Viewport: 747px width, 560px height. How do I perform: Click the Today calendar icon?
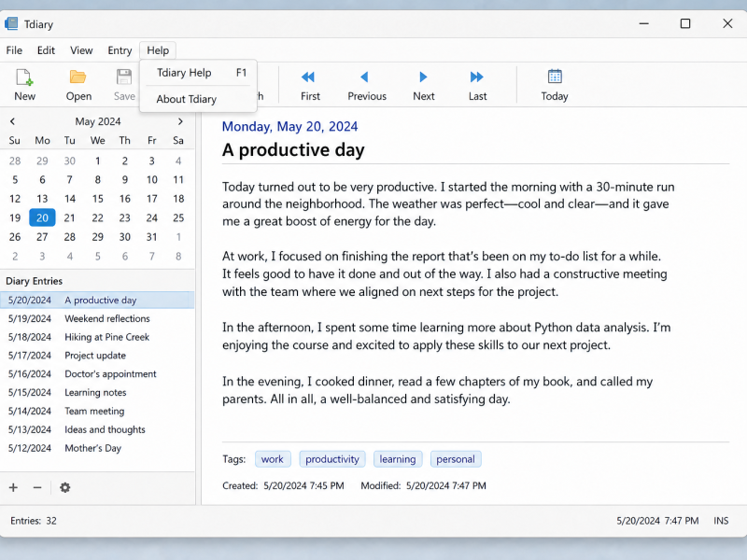(x=555, y=77)
